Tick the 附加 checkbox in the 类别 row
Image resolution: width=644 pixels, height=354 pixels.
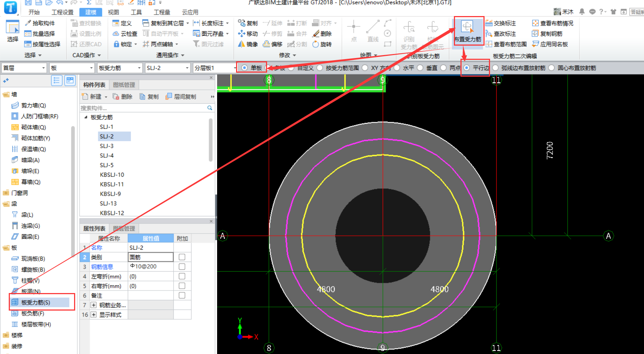click(x=182, y=257)
